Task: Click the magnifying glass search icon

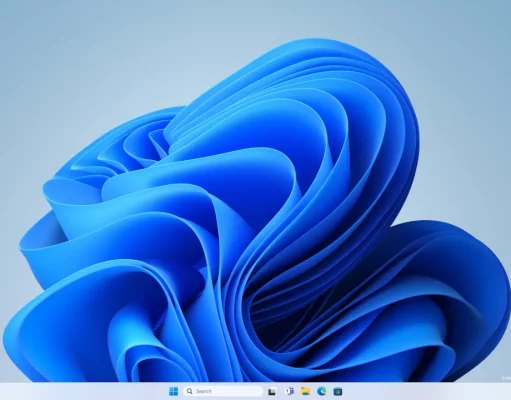Action: [190, 391]
